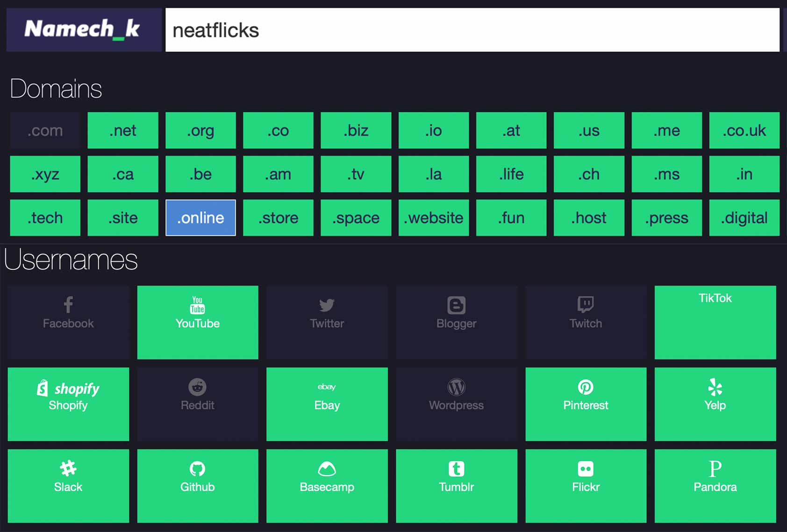Choose the .in domain tile
This screenshot has height=532, width=787.
[744, 174]
